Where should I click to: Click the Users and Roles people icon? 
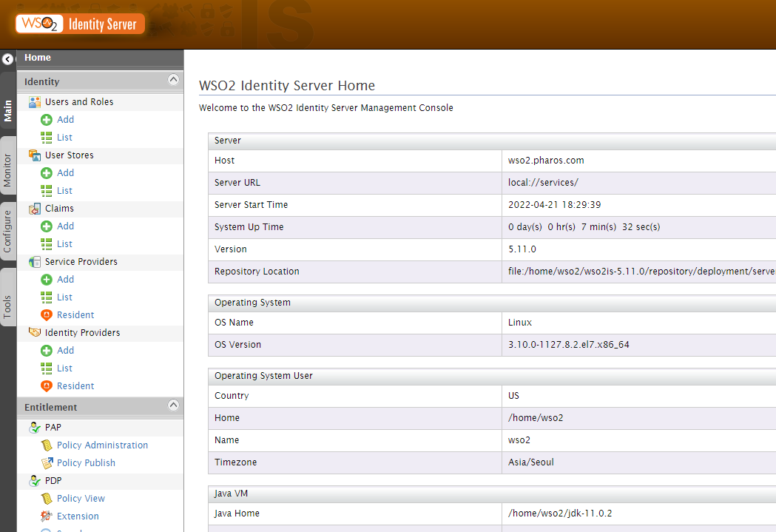point(35,102)
